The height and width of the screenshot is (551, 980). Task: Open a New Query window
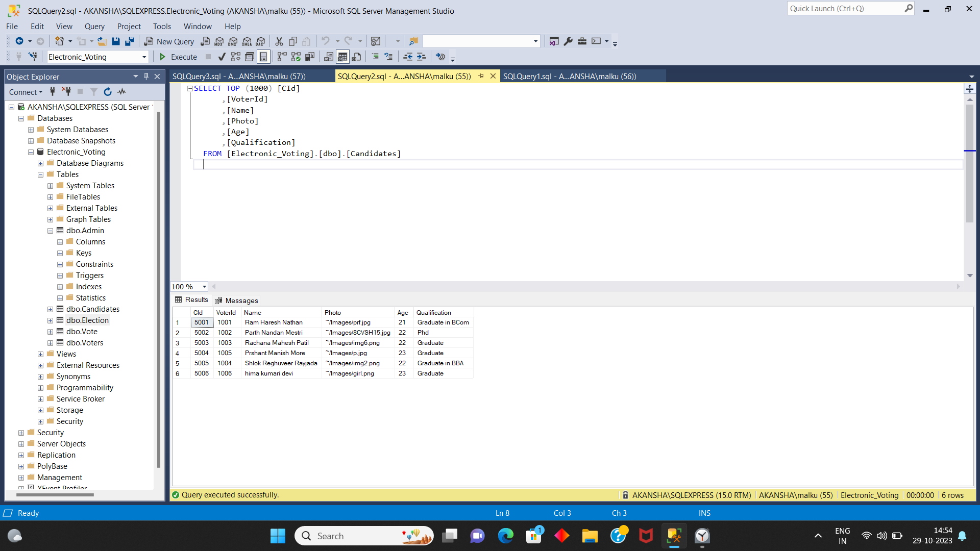click(169, 41)
